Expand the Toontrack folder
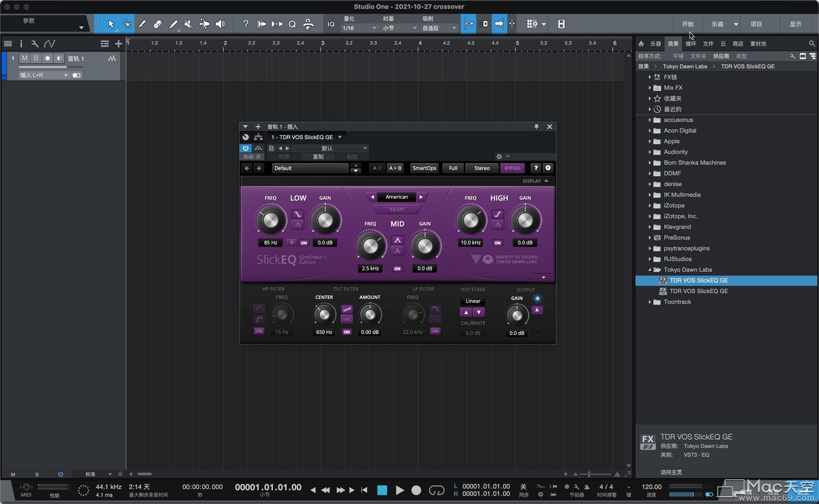 [x=650, y=302]
